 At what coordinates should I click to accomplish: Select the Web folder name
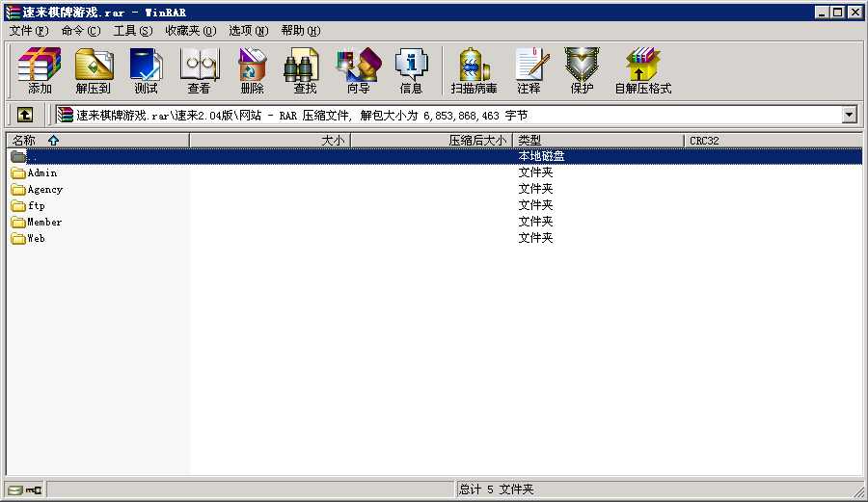pos(36,238)
